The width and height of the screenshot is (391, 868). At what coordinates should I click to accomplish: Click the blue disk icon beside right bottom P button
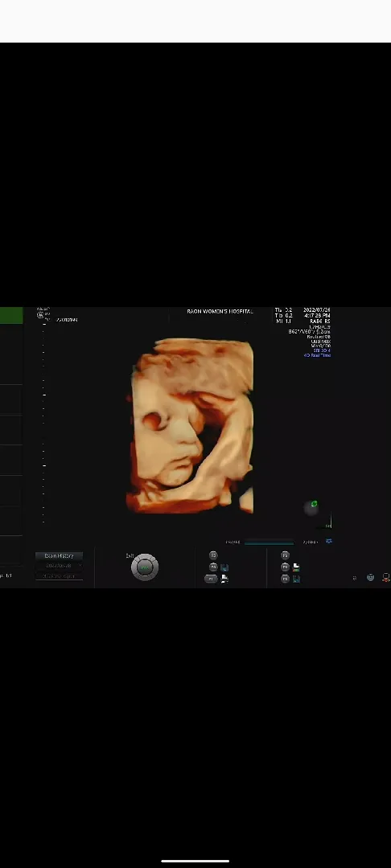coord(296,579)
